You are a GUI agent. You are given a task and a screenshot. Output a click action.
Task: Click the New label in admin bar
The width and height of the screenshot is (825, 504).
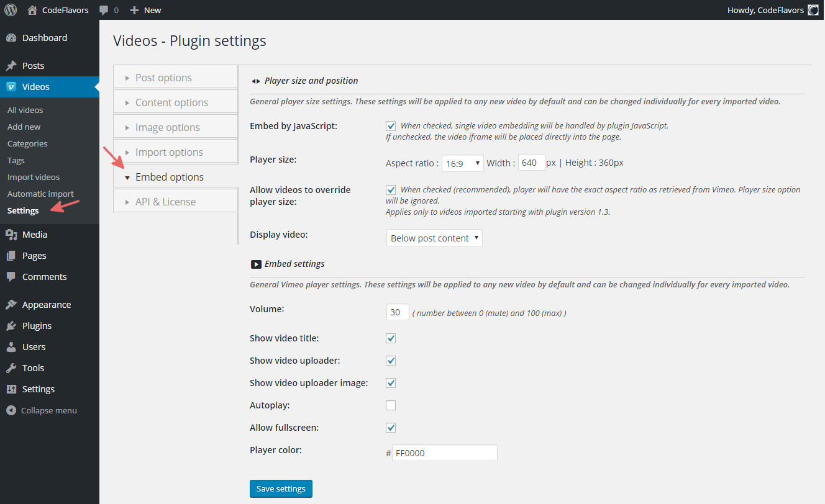pyautogui.click(x=152, y=10)
